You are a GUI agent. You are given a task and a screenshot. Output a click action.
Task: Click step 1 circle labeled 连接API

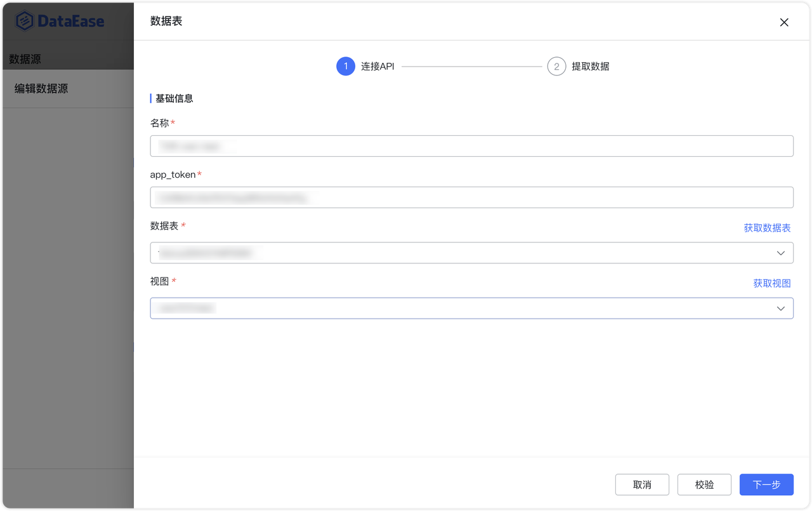346,65
